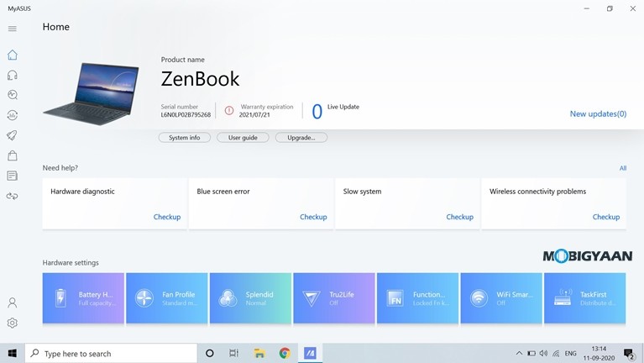
Task: Open the Windows Start button
Action: pyautogui.click(x=13, y=353)
